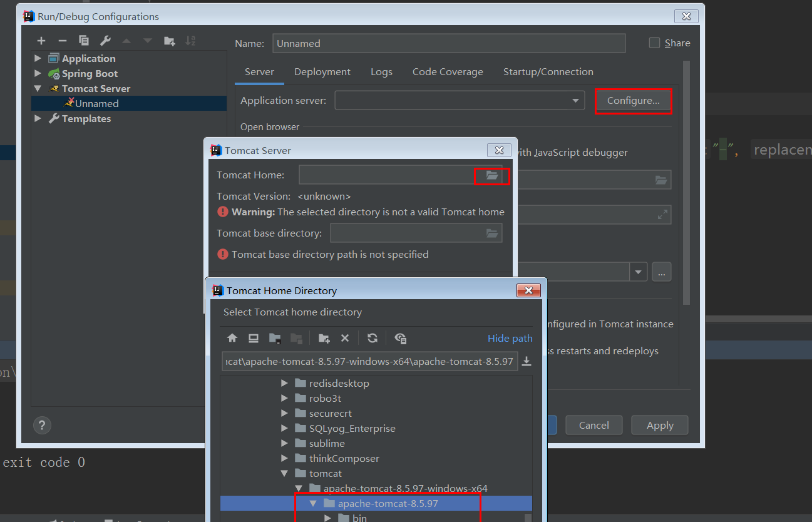Image resolution: width=812 pixels, height=522 pixels.
Task: Expand the SQLyog_Enterprise folder
Action: pos(285,428)
